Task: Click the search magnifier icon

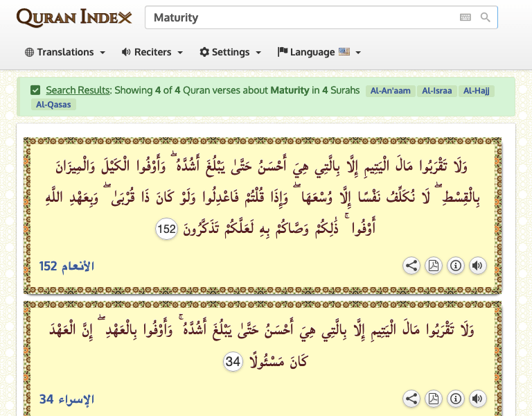Action: pyautogui.click(x=486, y=17)
